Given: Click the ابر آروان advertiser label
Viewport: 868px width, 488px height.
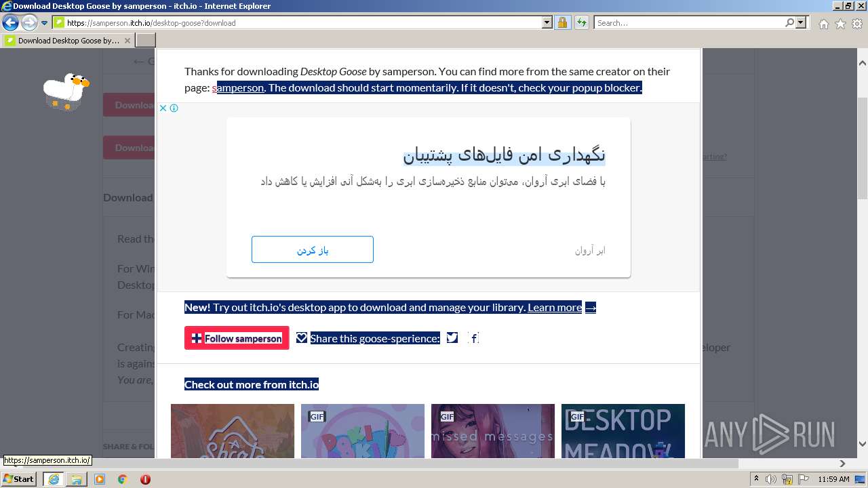Looking at the screenshot, I should click(590, 250).
